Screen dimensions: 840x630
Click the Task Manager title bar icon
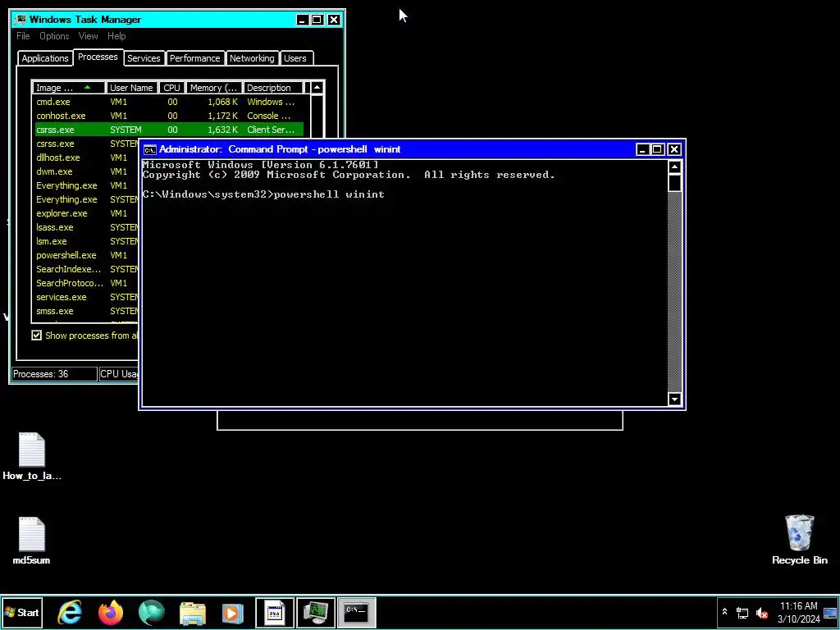click(21, 20)
